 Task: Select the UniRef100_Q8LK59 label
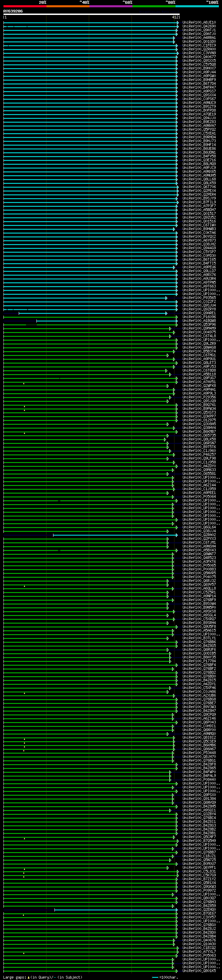point(199,183)
